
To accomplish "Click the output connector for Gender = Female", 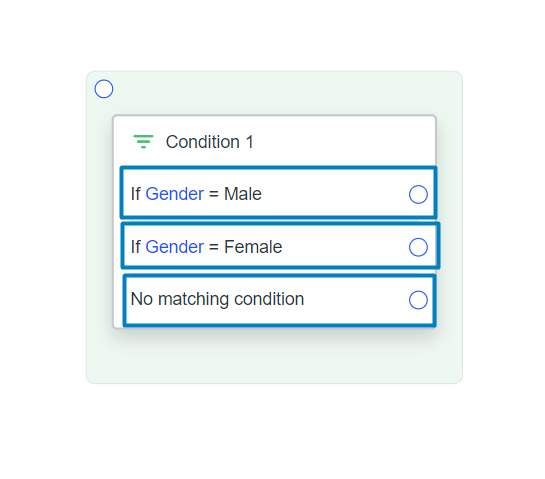I will pos(418,247).
